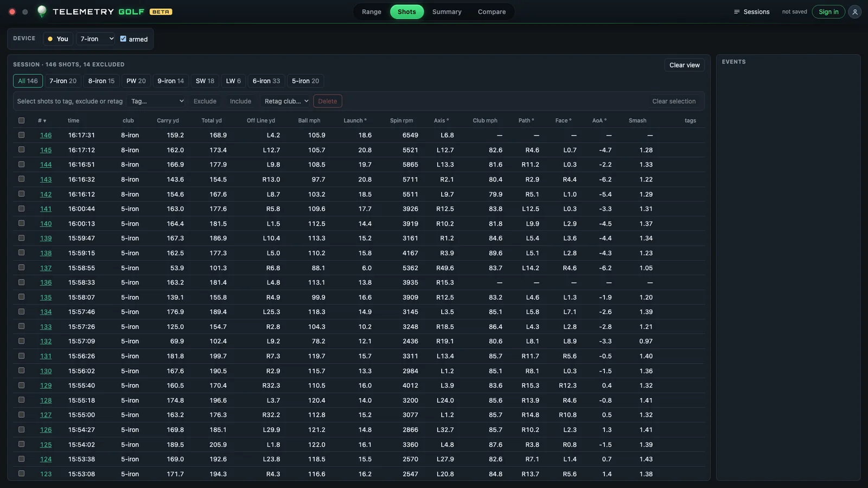868x488 pixels.
Task: Click the golf ball logo icon
Action: click(x=42, y=11)
